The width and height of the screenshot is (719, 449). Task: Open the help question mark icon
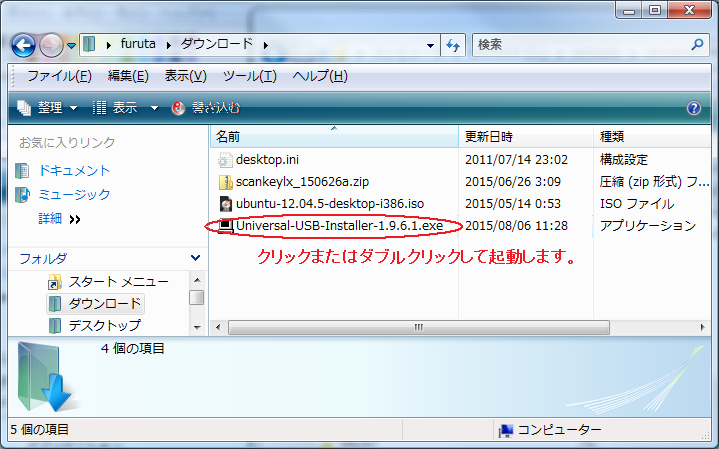[693, 108]
